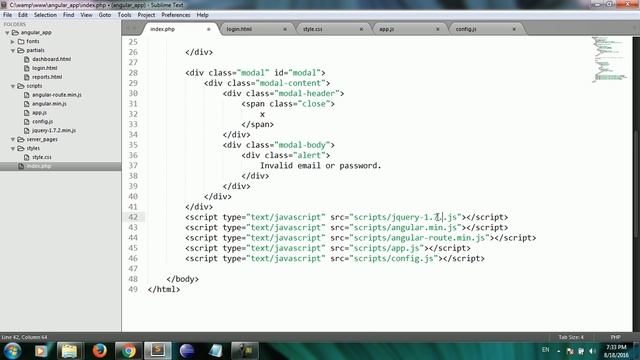640x360 pixels.
Task: Open Chrome from the taskbar
Action: coord(129,351)
